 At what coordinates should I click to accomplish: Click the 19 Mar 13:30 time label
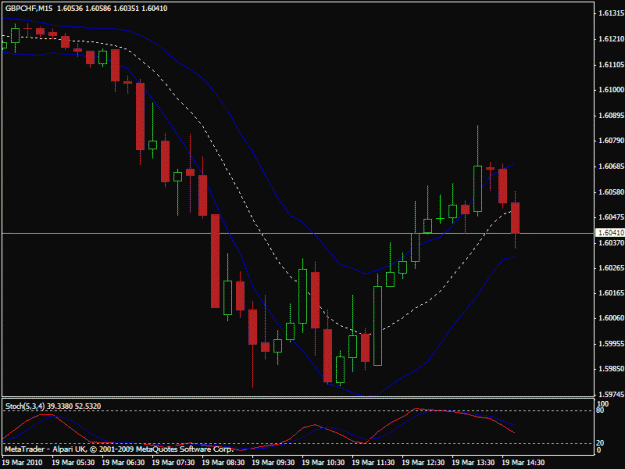(473, 463)
